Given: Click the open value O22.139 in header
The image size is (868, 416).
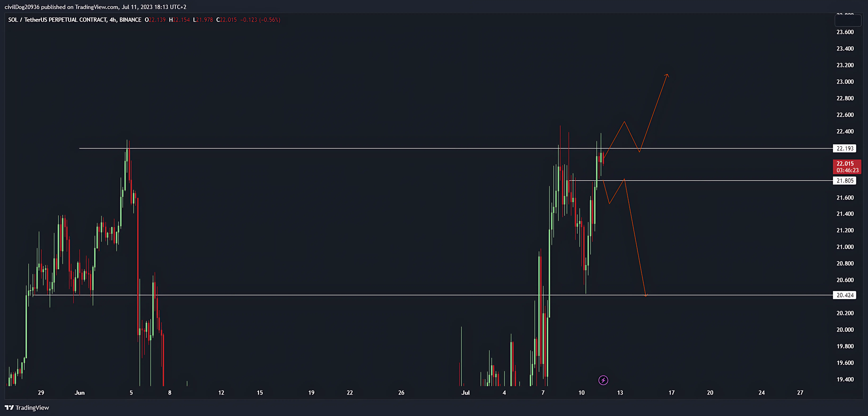Looking at the screenshot, I should (x=155, y=20).
